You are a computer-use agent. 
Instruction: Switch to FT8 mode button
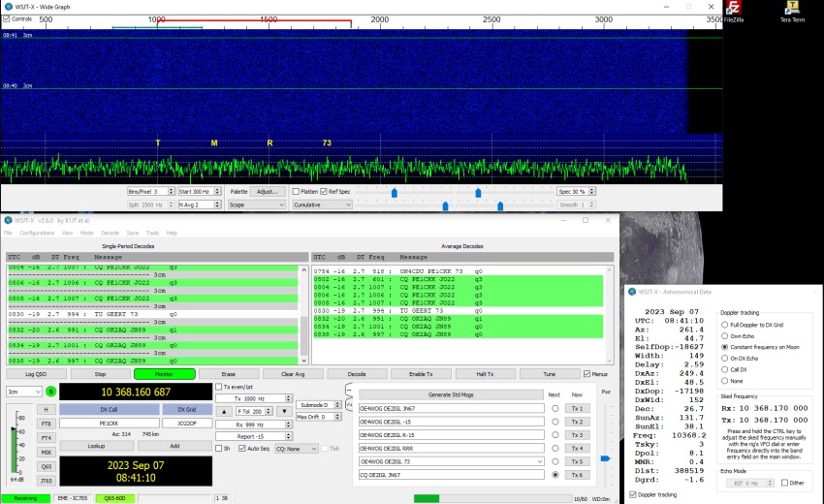[x=46, y=424]
